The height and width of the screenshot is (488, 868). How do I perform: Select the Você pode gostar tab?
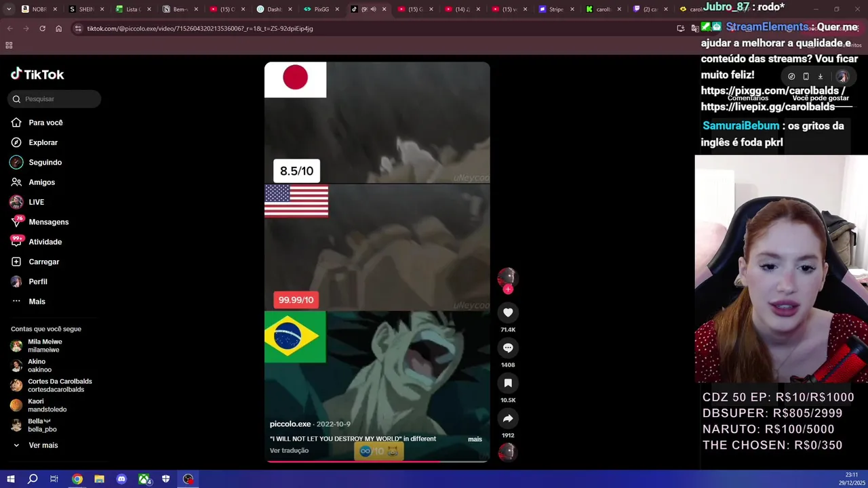click(821, 98)
